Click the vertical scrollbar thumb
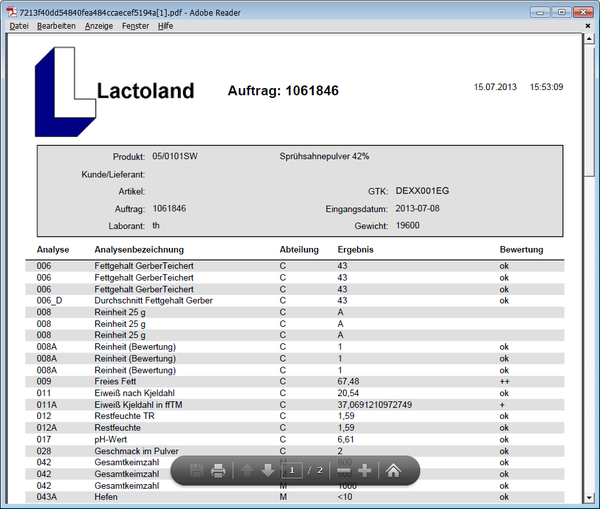This screenshot has height=509, width=600. tap(589, 111)
